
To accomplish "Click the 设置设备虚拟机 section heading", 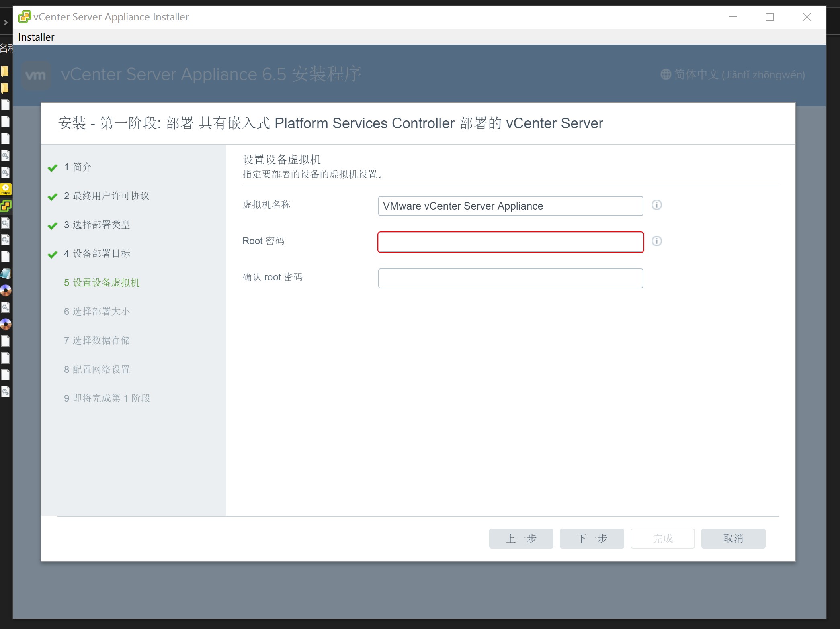I will coord(282,160).
